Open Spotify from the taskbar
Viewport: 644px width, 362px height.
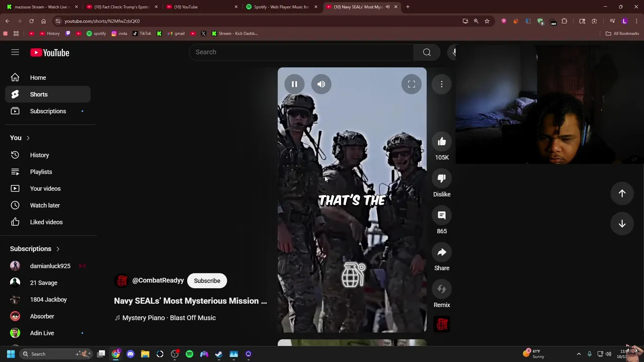tap(189, 354)
